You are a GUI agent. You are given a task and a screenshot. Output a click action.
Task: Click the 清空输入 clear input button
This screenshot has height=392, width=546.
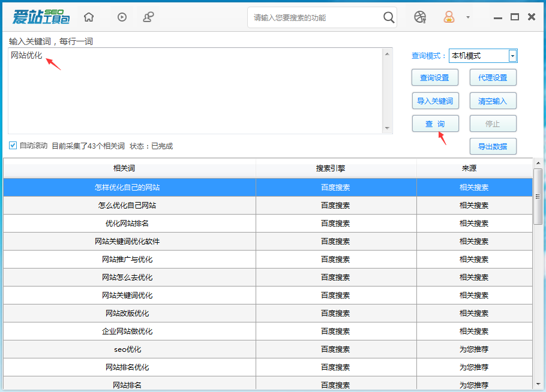(493, 101)
